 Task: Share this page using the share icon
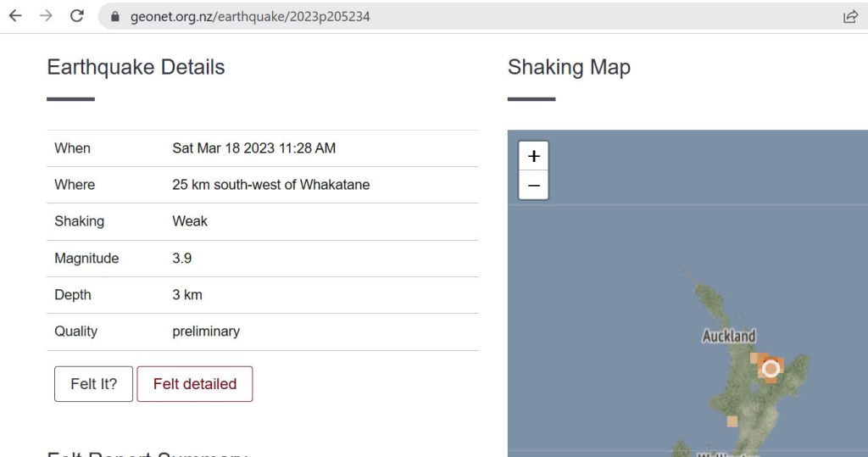[x=849, y=17]
